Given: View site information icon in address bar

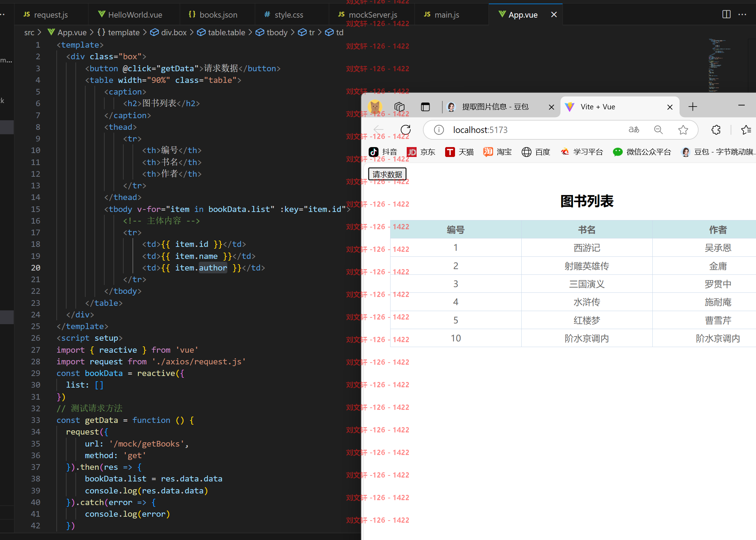Looking at the screenshot, I should 439,130.
